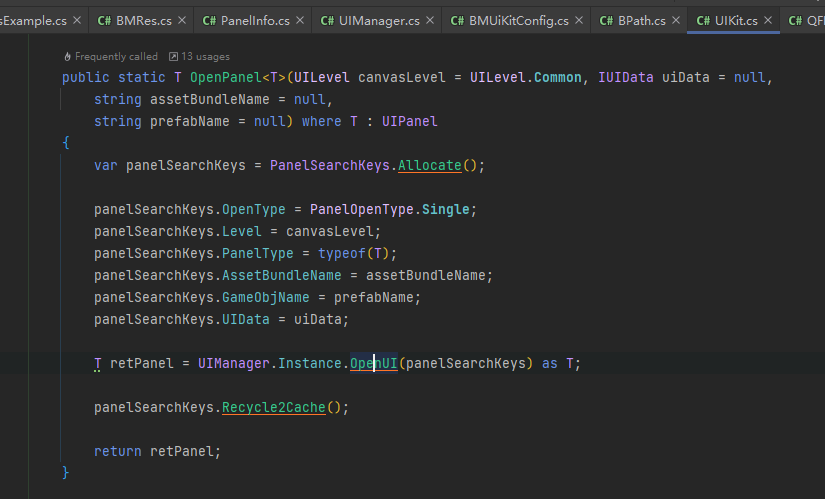Click the Level property
Screen dimensions: 825x499
pos(242,232)
